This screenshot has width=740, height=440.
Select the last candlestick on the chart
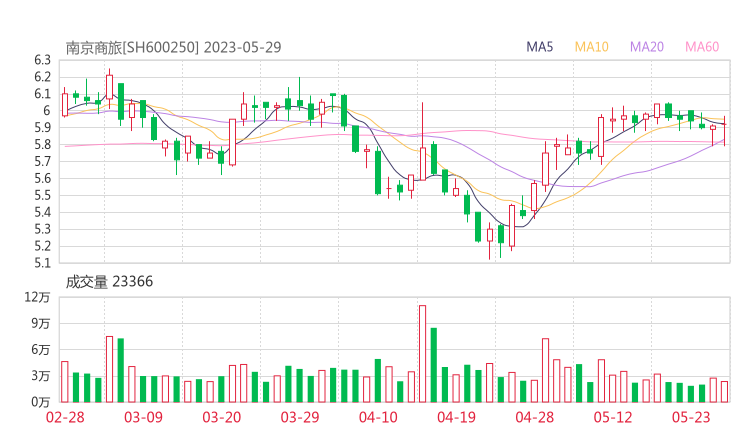pos(724,131)
